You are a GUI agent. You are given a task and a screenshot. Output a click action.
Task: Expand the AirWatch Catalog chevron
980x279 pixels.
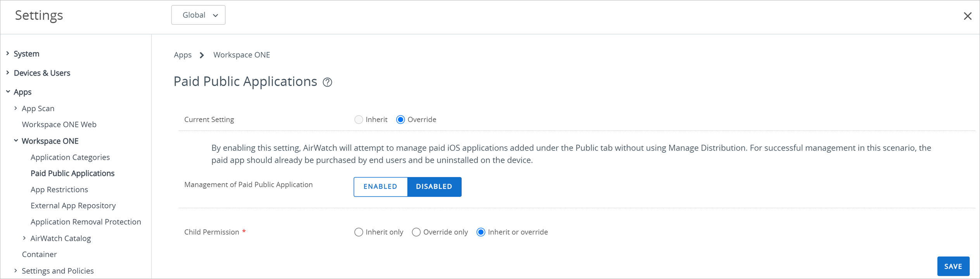click(24, 238)
